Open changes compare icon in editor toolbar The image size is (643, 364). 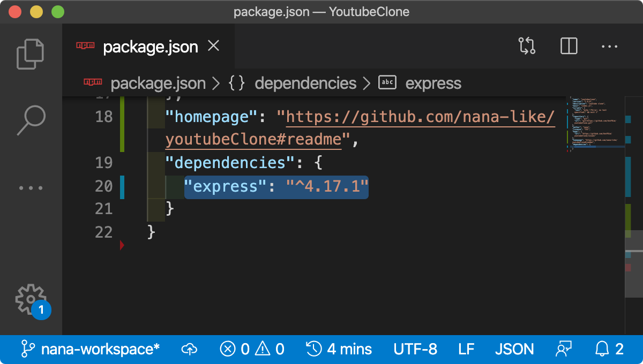click(527, 46)
